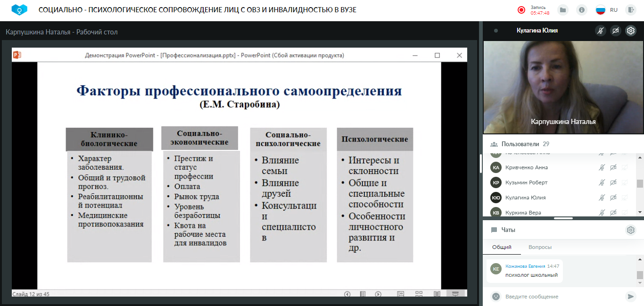Toggle the camera for Кулагина Юлия in the list
The height and width of the screenshot is (306, 644).
pyautogui.click(x=613, y=198)
